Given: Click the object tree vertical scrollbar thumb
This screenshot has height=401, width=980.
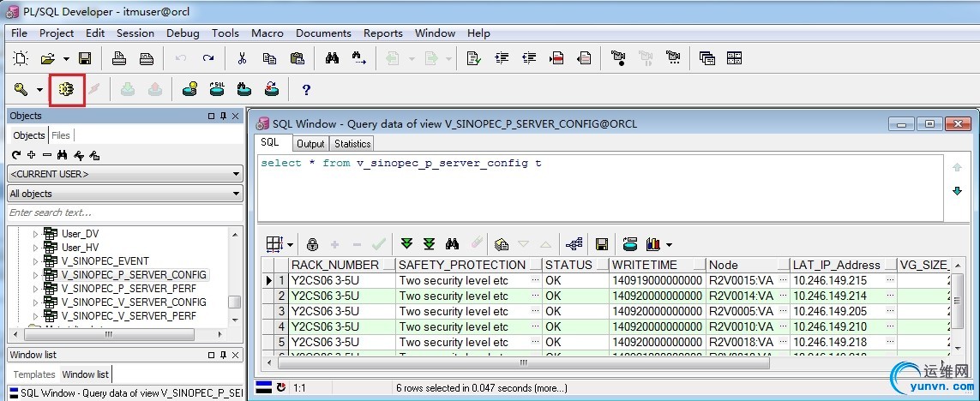Looking at the screenshot, I should (x=234, y=302).
